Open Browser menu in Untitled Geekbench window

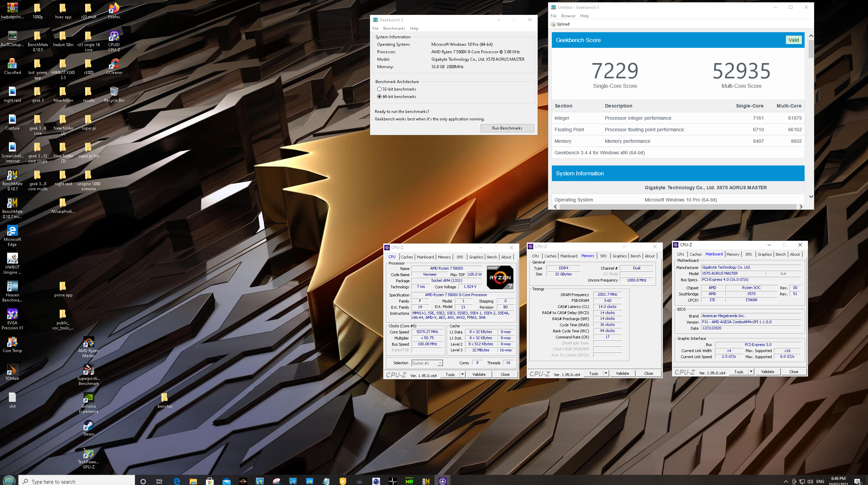click(x=568, y=16)
